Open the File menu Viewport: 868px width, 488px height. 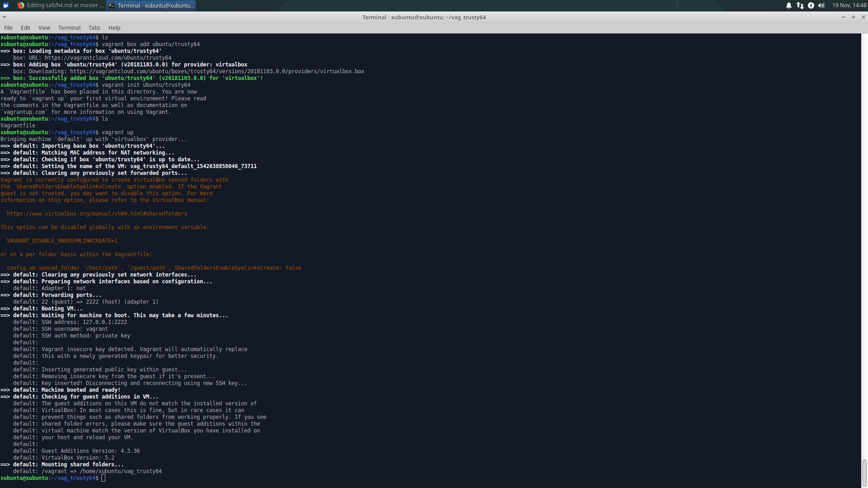coord(8,28)
